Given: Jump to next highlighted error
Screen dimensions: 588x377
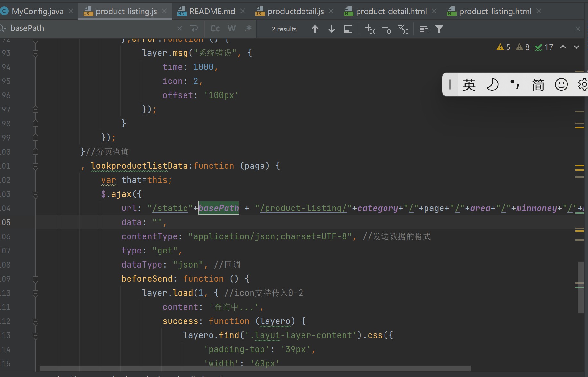Looking at the screenshot, I should pyautogui.click(x=576, y=47).
